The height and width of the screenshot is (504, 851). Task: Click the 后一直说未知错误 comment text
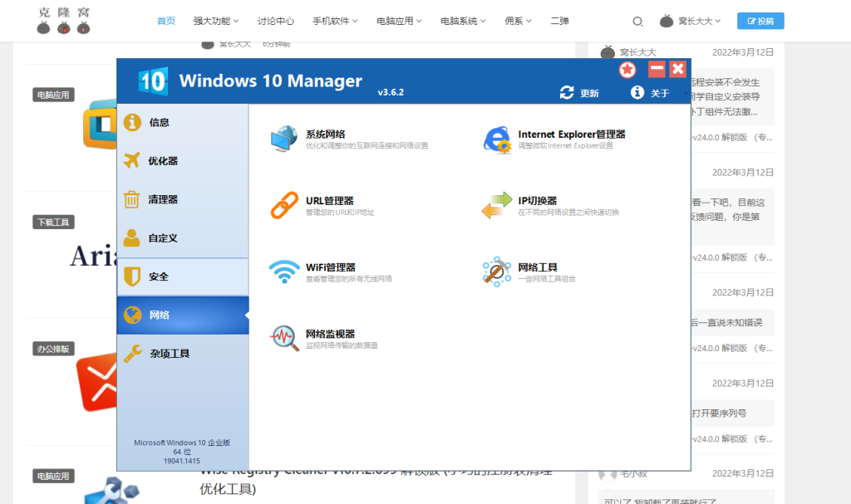pos(727,322)
